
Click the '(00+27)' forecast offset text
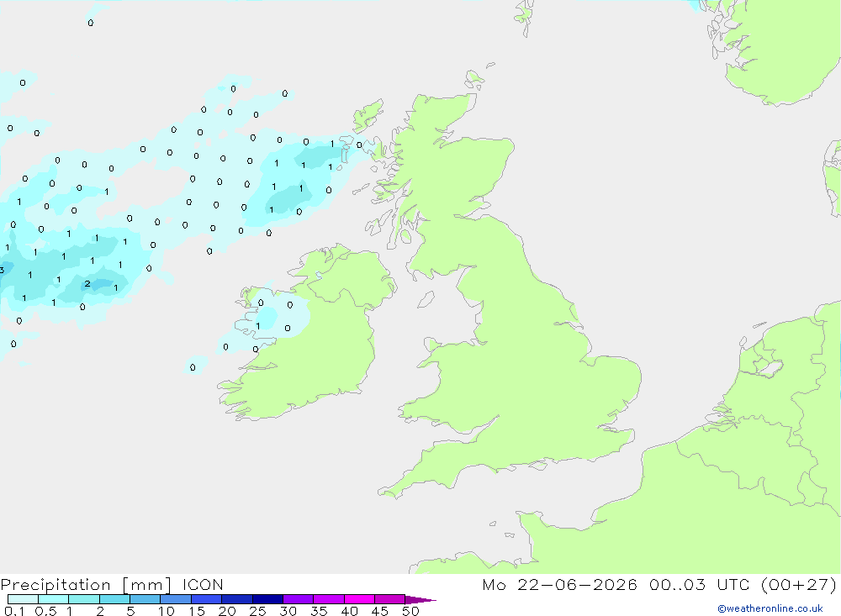point(799,584)
